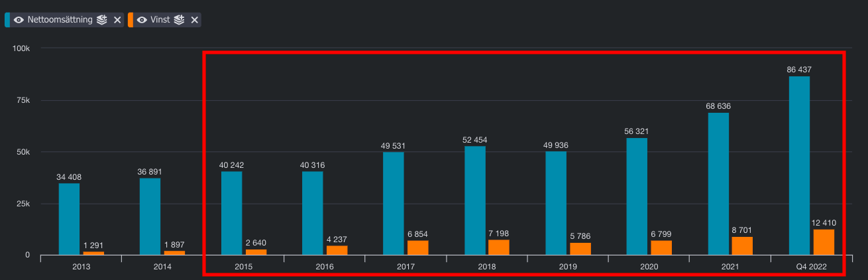The height and width of the screenshot is (280, 868).
Task: Click the Vinst legend label
Action: [161, 20]
